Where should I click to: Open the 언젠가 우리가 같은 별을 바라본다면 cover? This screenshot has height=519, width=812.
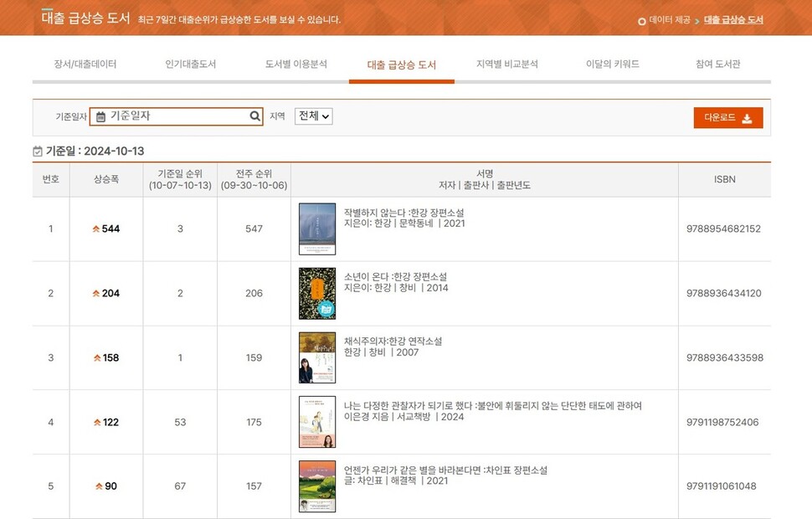317,486
